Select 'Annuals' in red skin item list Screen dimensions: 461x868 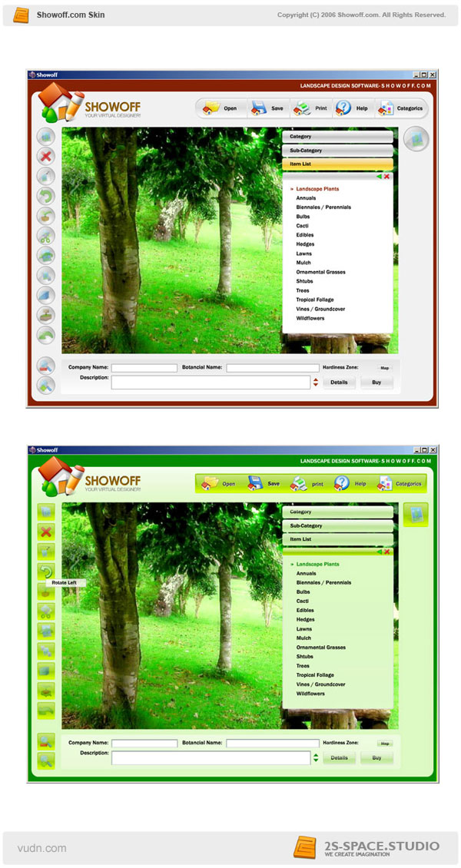click(x=306, y=198)
